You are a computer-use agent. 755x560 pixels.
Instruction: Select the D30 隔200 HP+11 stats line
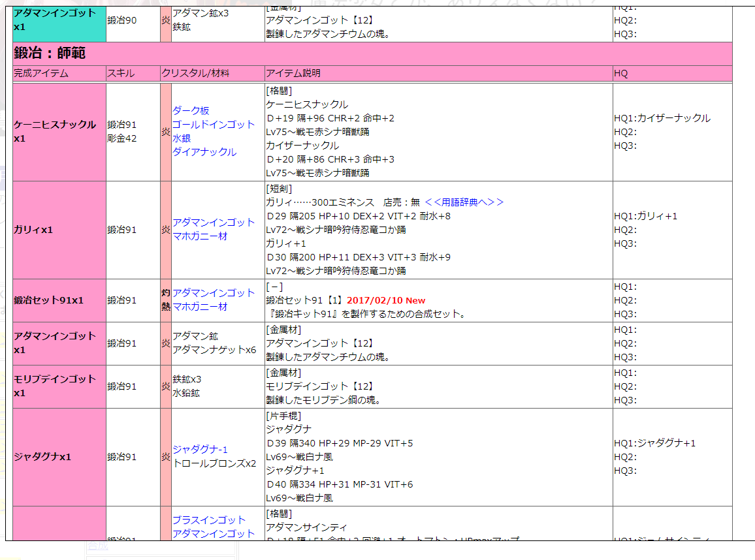[359, 257]
